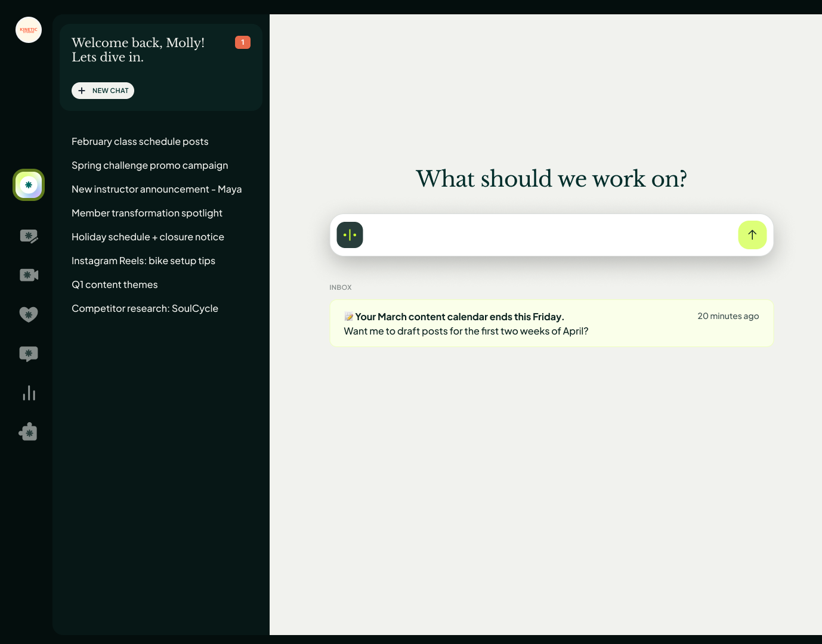The image size is (822, 644).
Task: Open Instagram Reels: bike setup tips
Action: [x=143, y=261]
